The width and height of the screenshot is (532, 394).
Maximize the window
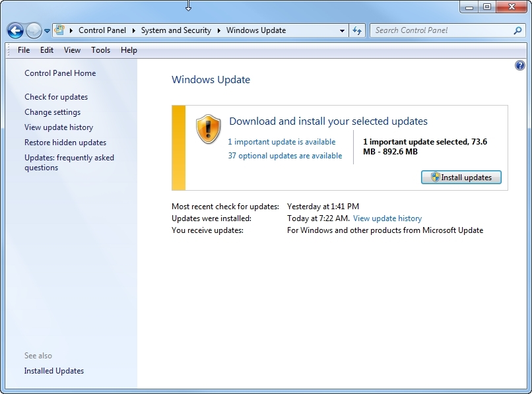[x=487, y=7]
